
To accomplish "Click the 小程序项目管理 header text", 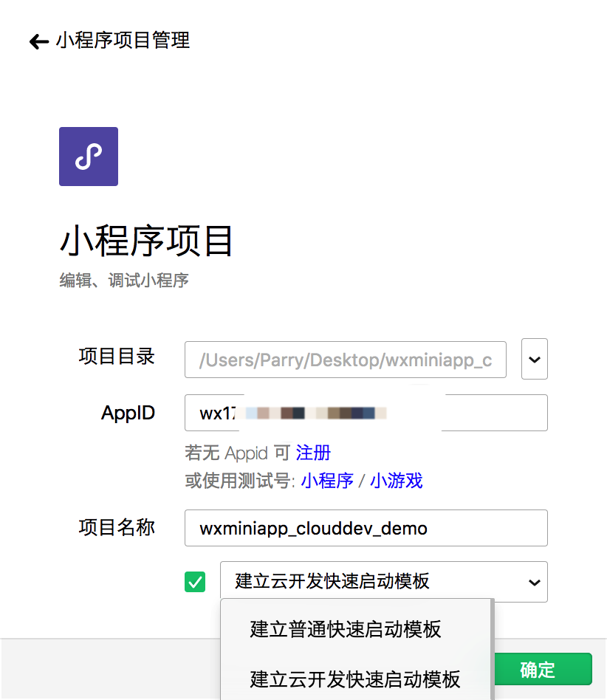I will [x=122, y=42].
